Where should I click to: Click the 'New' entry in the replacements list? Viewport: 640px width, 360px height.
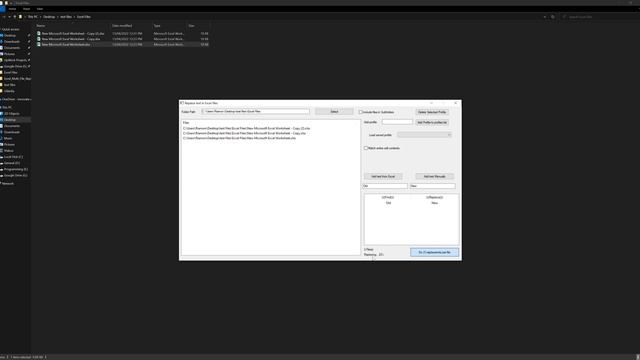coord(434,203)
